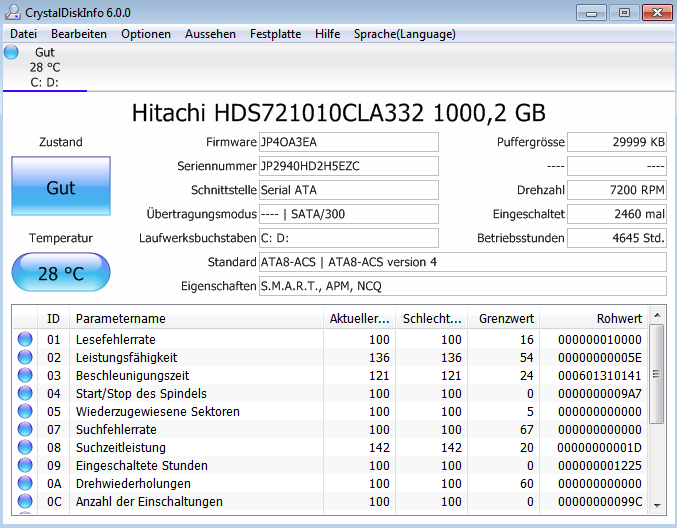The image size is (677, 528).
Task: Click the 28 °C temperature button
Action: (61, 272)
